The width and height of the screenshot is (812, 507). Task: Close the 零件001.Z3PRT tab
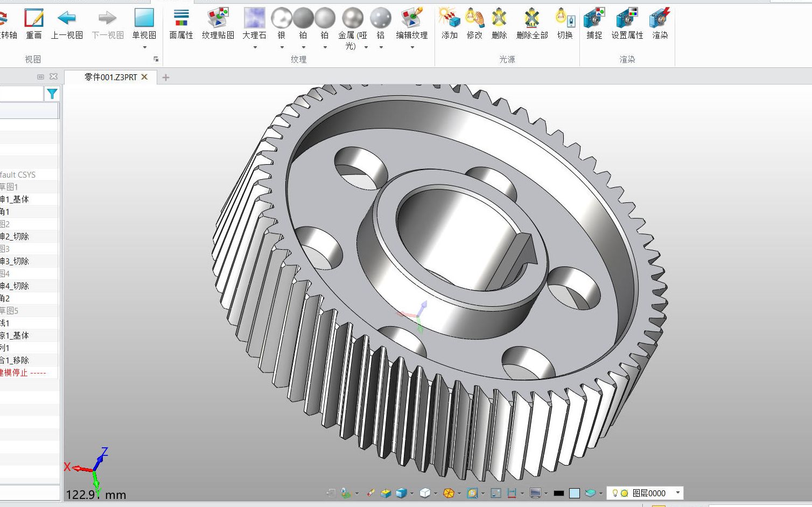tap(144, 77)
